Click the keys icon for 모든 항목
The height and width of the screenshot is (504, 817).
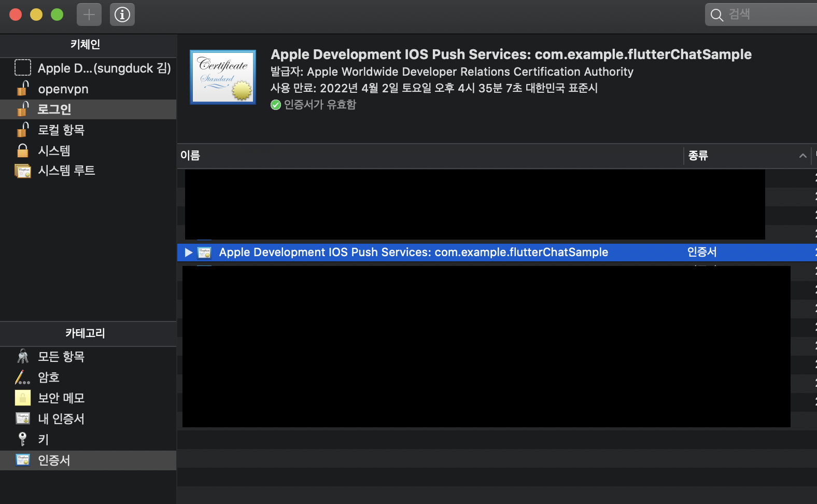23,356
